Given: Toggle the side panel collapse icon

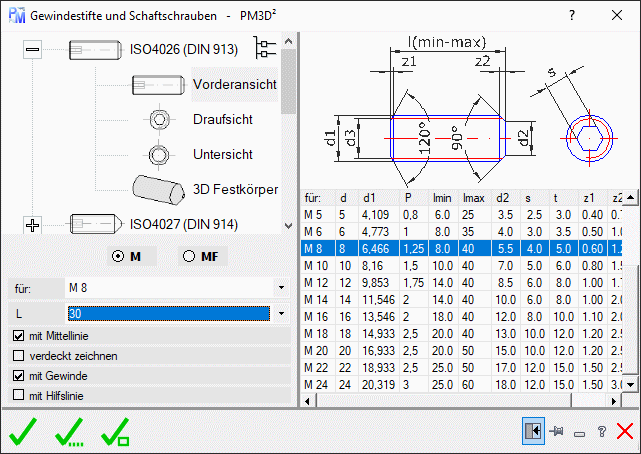Looking at the screenshot, I should point(531,431).
